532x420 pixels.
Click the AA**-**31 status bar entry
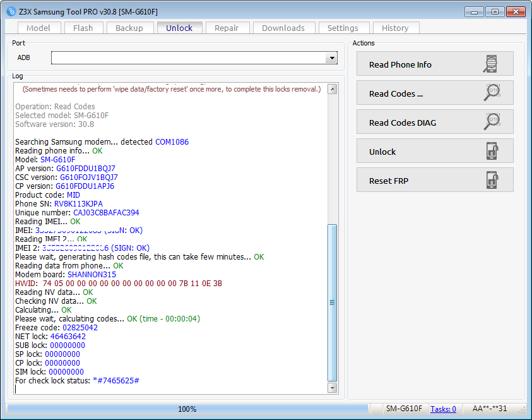(490, 409)
